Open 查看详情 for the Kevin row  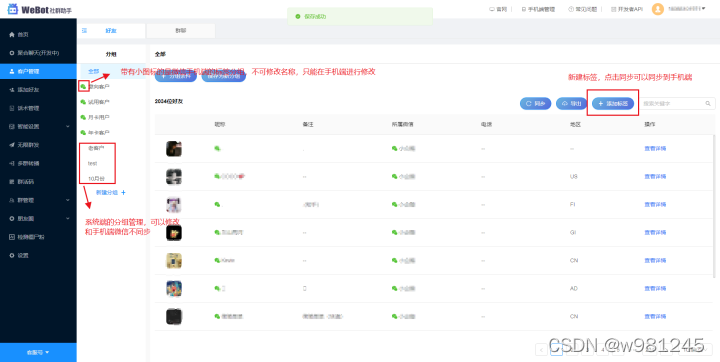[x=655, y=260]
